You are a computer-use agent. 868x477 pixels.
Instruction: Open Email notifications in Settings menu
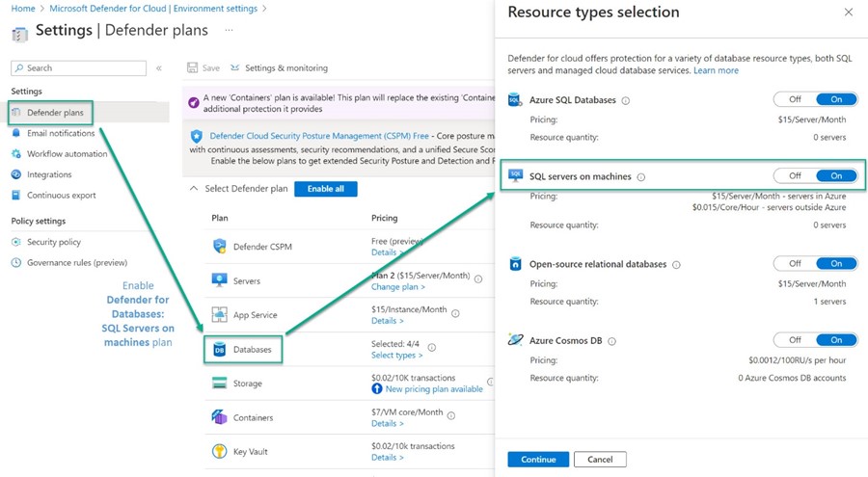60,133
